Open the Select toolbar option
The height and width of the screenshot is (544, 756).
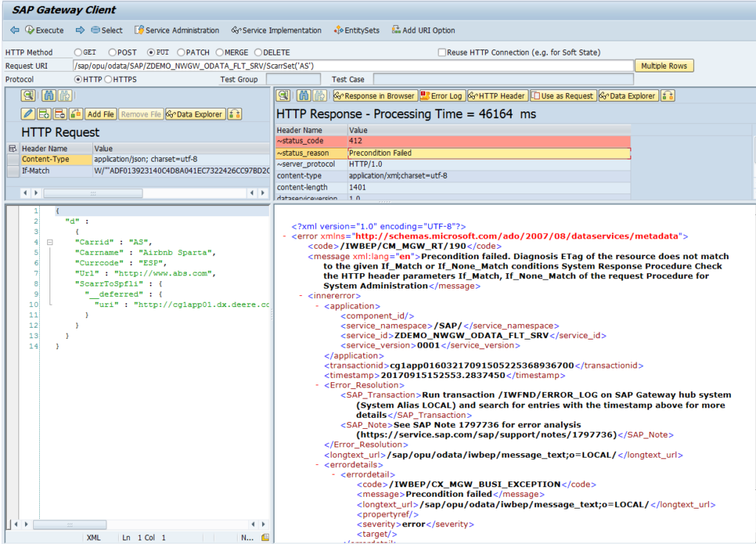(107, 30)
